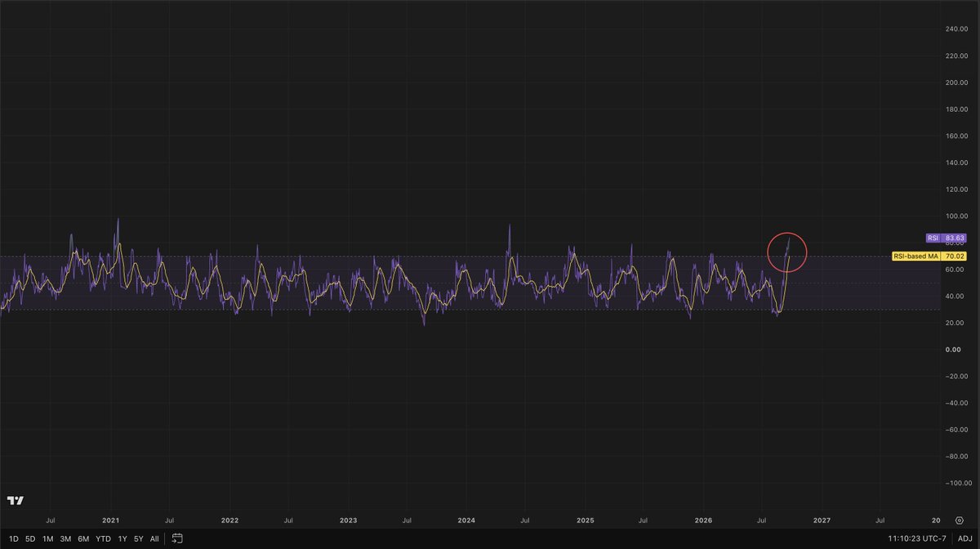Switch chart range to 3M
The width and height of the screenshot is (980, 549).
point(65,538)
